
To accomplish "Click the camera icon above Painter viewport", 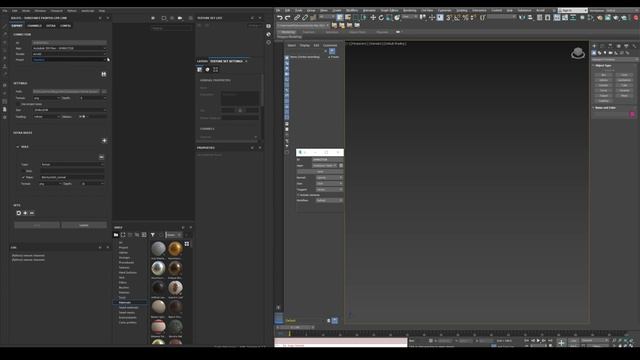I will click(180, 18).
